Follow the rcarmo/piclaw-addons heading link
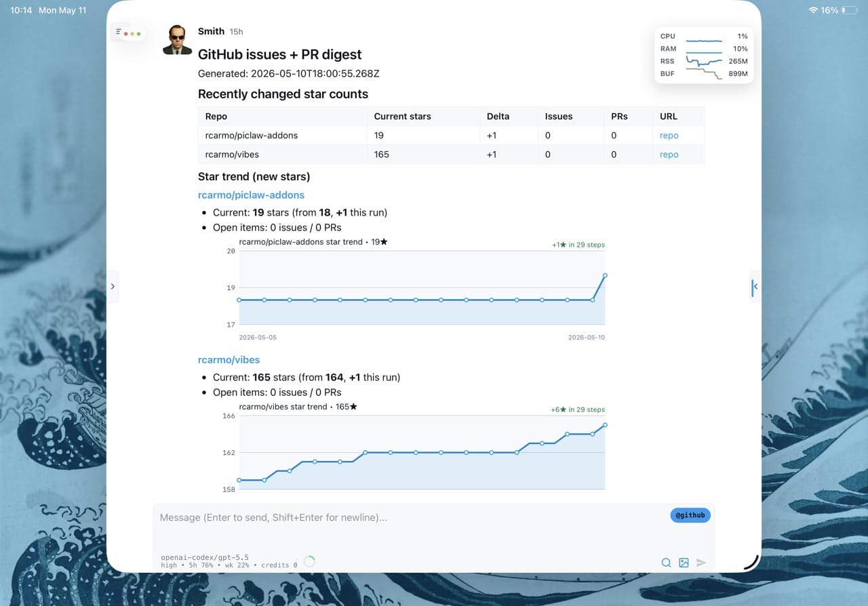 pos(251,195)
